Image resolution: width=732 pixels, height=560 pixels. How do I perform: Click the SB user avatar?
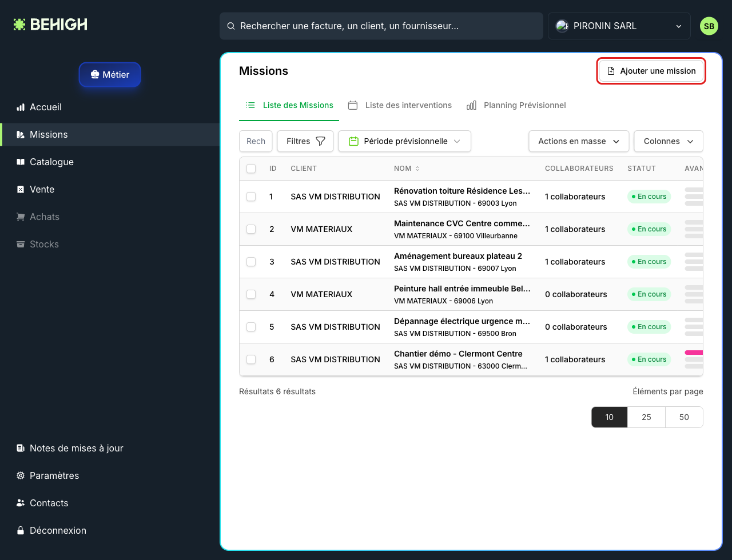pos(709,26)
